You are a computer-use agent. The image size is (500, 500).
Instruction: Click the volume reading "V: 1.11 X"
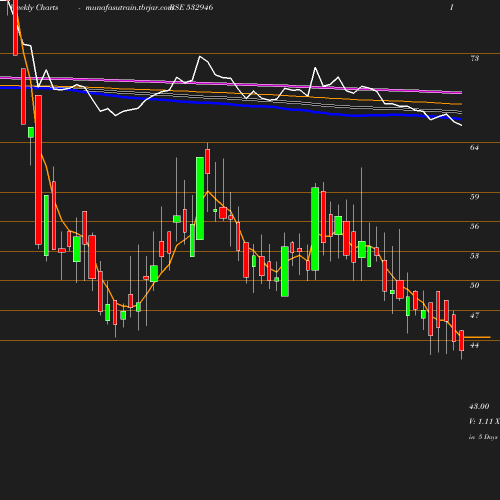click(484, 422)
